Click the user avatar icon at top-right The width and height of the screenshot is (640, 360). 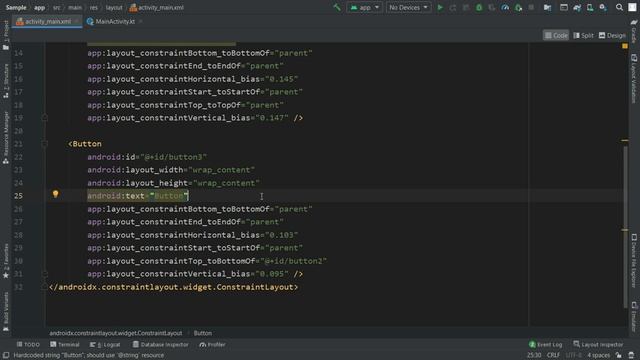point(632,7)
